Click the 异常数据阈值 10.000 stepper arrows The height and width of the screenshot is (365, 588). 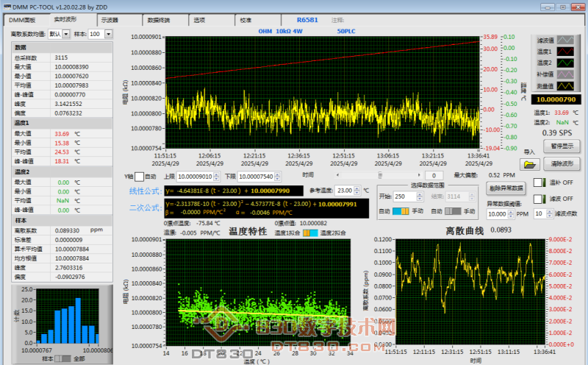pos(510,214)
